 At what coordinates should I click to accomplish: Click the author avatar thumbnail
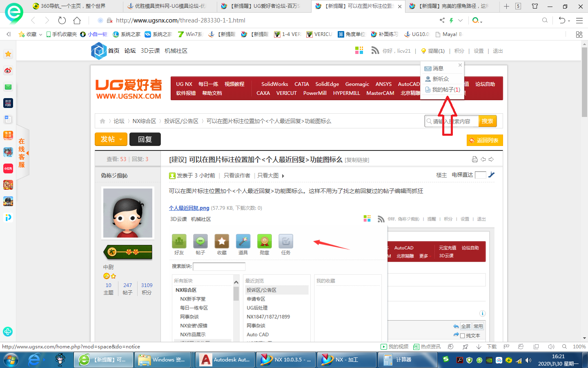128,213
